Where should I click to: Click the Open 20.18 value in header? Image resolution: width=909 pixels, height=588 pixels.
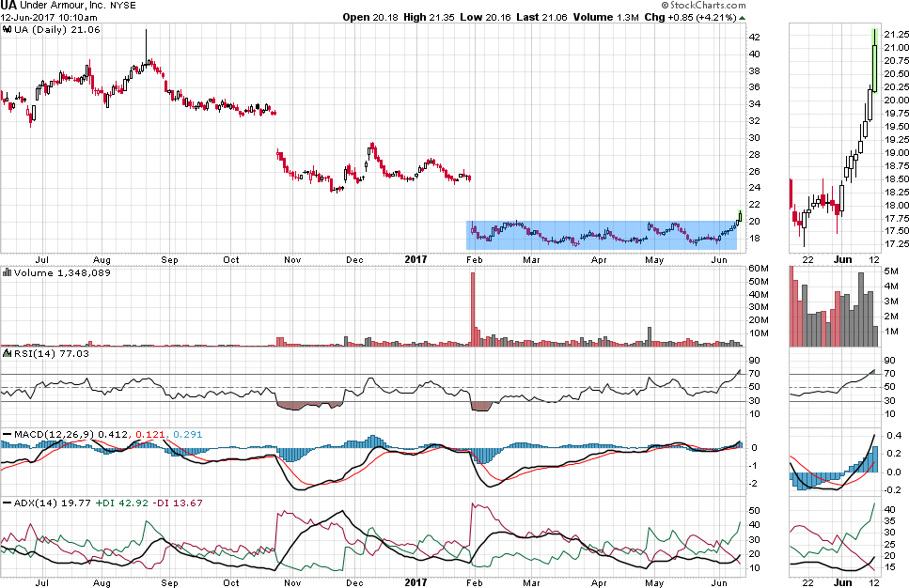[x=370, y=18]
